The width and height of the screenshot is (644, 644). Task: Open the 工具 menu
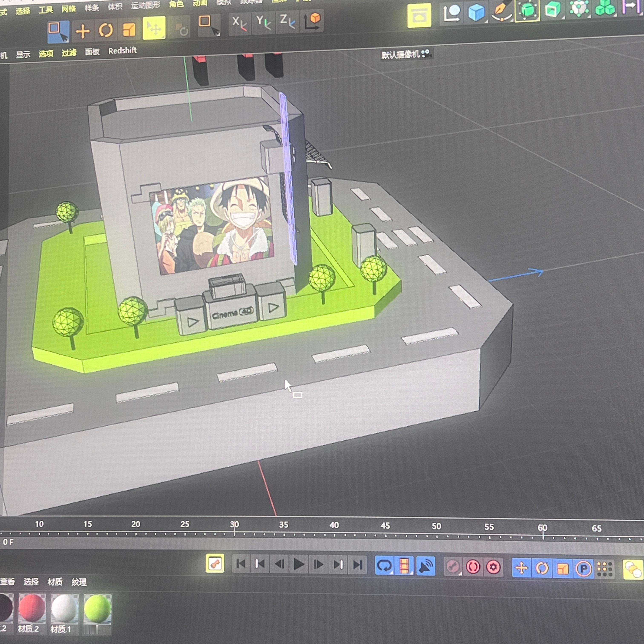coord(46,10)
